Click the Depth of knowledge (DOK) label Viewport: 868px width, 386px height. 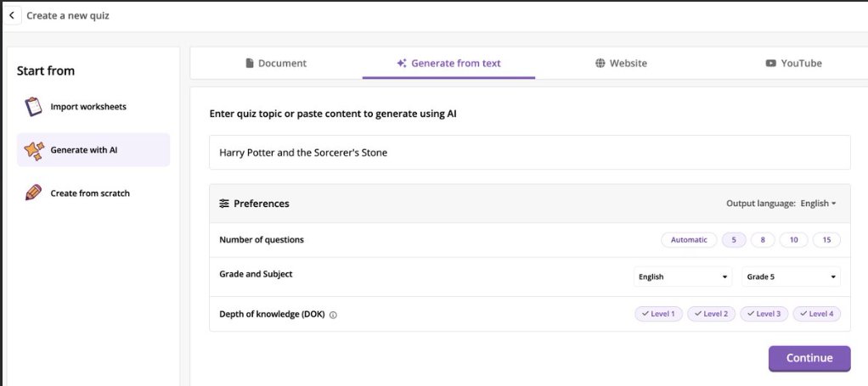tap(272, 314)
